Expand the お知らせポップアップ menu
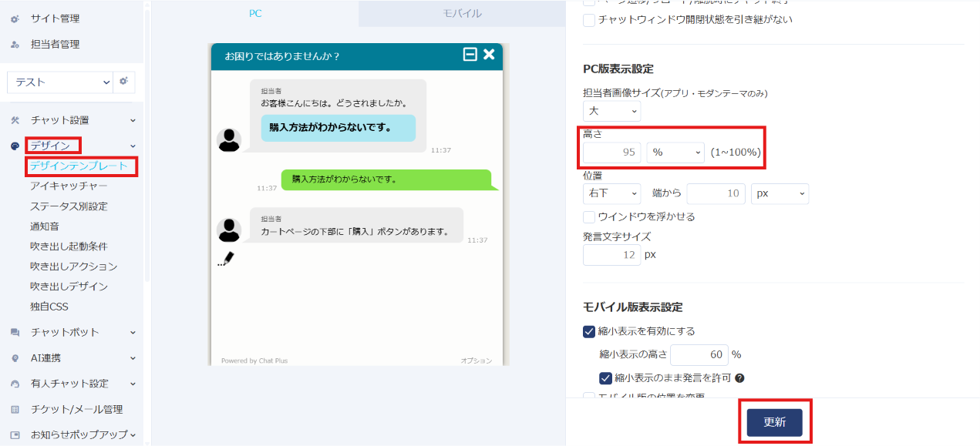 point(133,434)
